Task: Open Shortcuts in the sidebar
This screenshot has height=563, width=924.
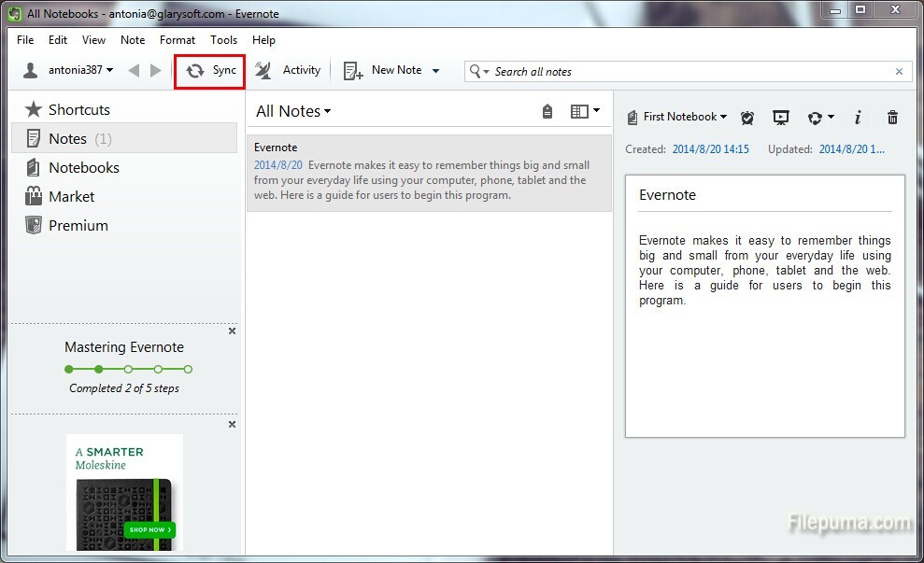Action: coord(78,109)
